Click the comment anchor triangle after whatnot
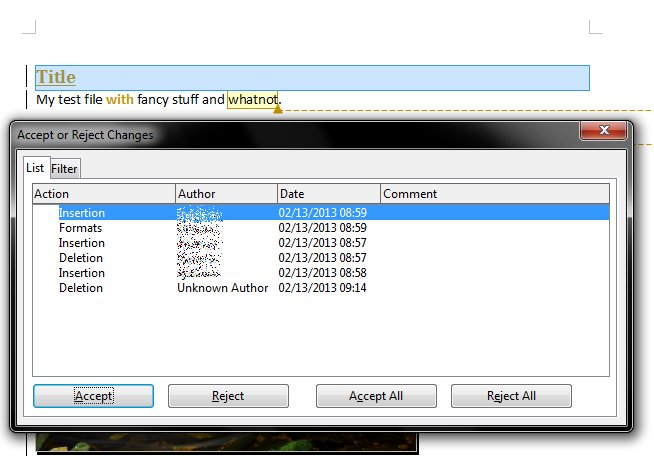 (x=278, y=109)
